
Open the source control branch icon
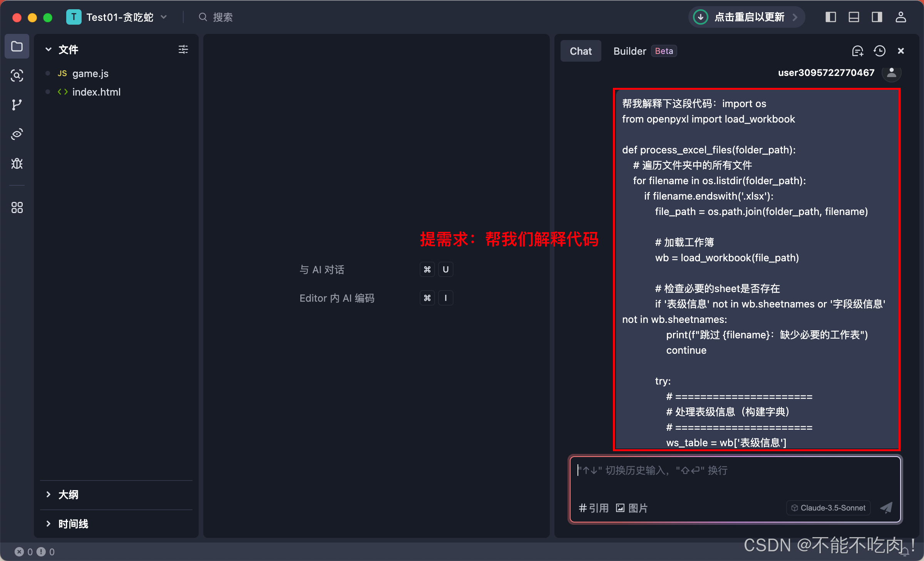pyautogui.click(x=17, y=104)
